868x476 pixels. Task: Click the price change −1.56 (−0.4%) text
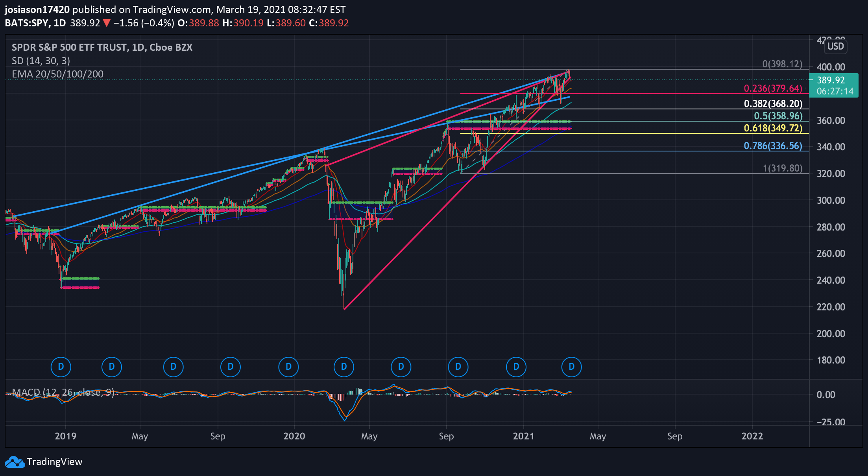coord(144,23)
